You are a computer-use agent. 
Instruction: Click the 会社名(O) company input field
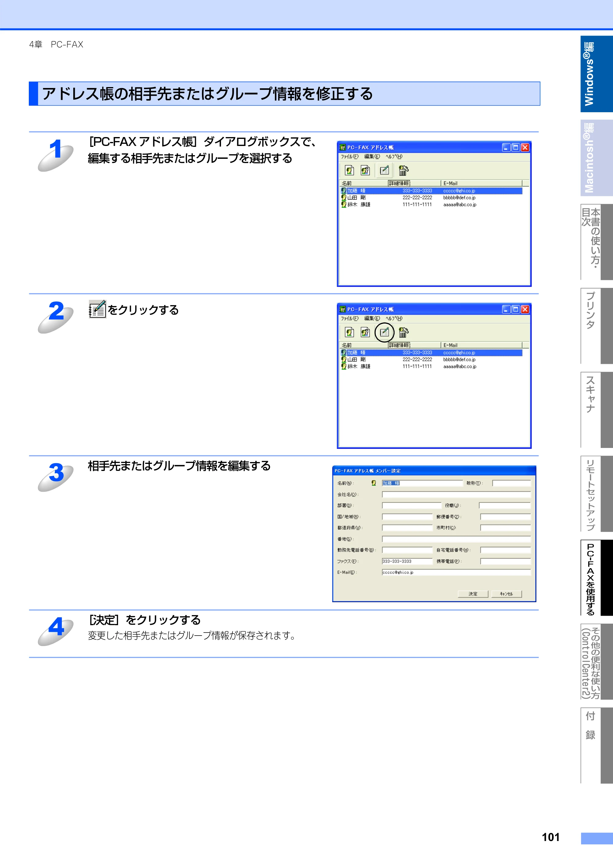tap(456, 495)
